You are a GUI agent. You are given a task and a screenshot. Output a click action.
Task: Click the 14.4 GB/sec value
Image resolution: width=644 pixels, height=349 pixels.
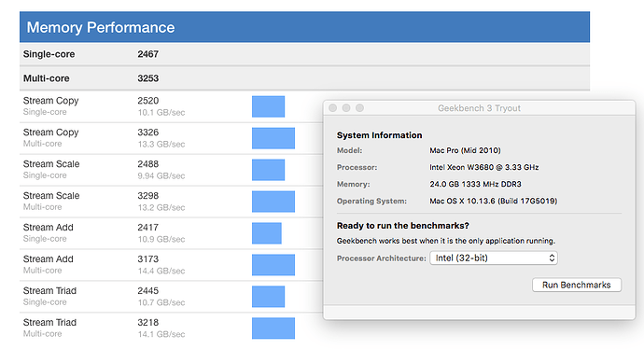161,271
